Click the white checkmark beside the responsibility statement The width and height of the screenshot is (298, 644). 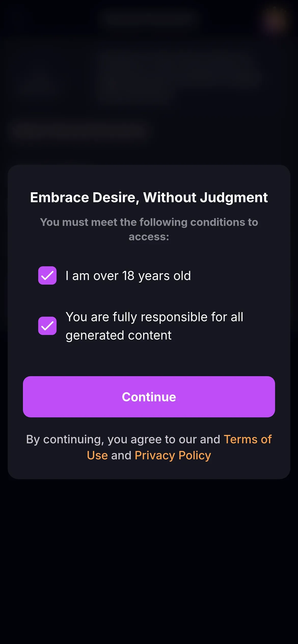47,326
